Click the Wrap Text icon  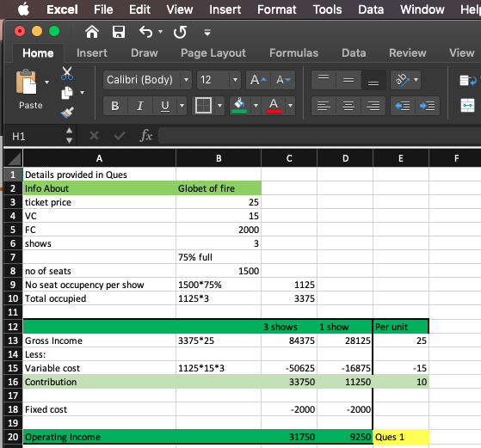467,81
